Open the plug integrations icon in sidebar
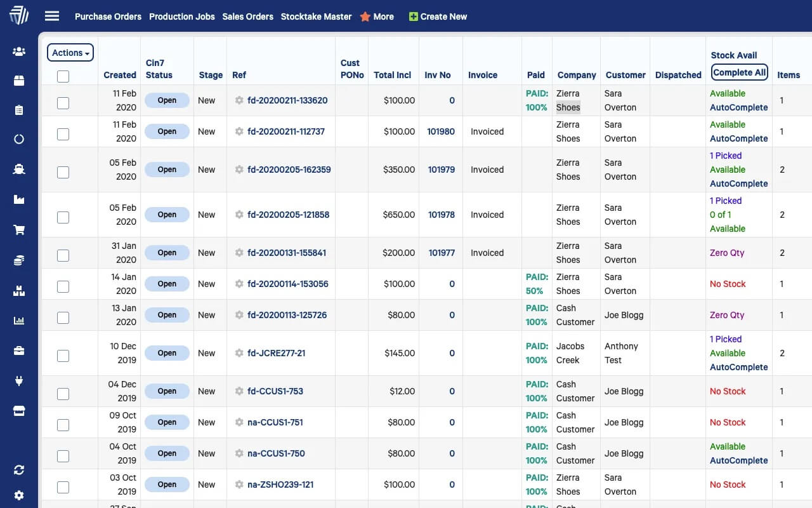 coord(19,381)
